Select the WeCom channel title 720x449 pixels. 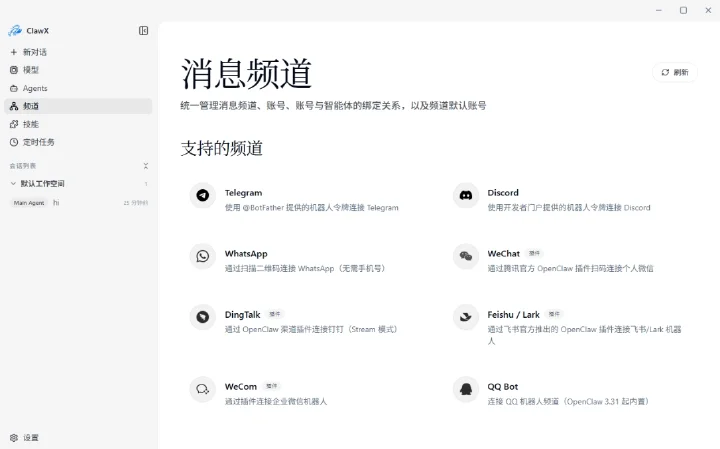(241, 387)
